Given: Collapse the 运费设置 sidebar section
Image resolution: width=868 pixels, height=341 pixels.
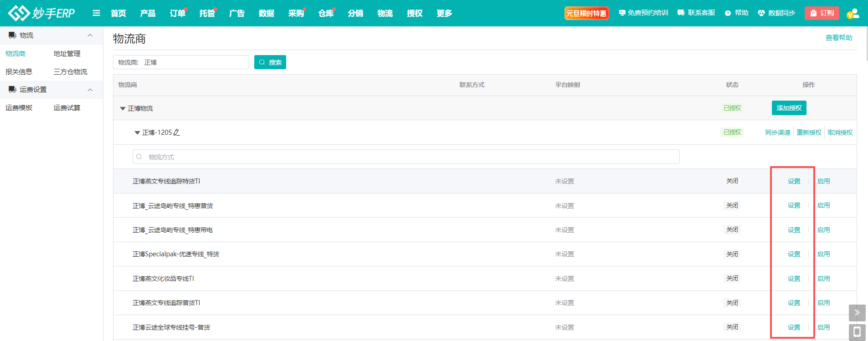Looking at the screenshot, I should pyautogui.click(x=90, y=90).
